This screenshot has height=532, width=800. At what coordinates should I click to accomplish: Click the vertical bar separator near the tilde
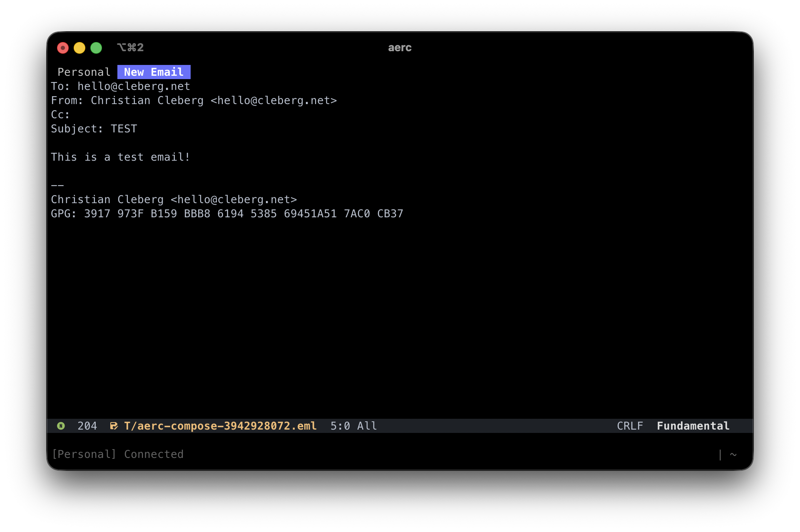(721, 454)
